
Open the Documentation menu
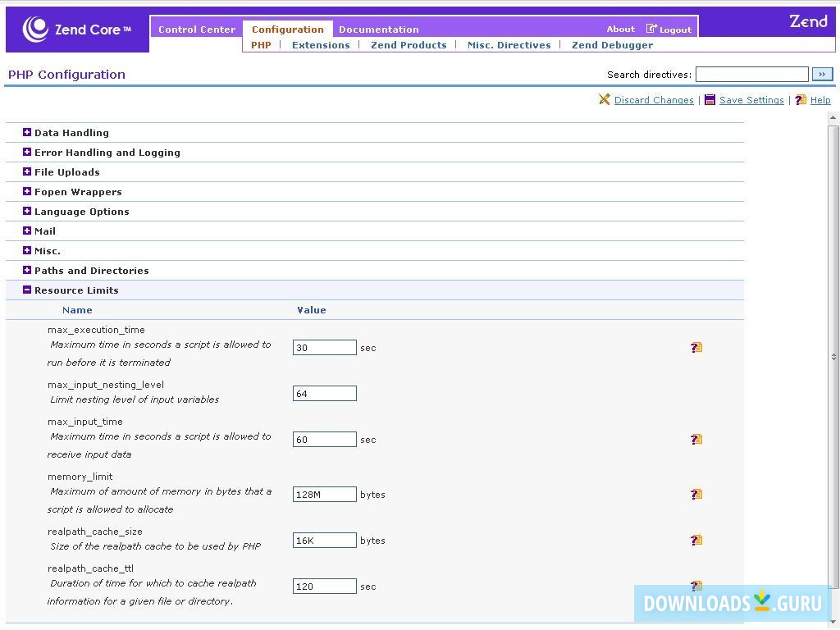(x=378, y=29)
